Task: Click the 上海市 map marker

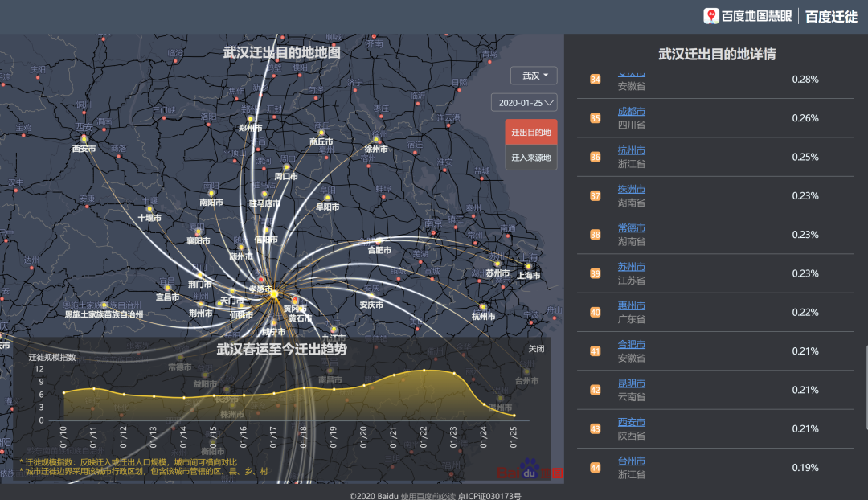Action: (528, 266)
